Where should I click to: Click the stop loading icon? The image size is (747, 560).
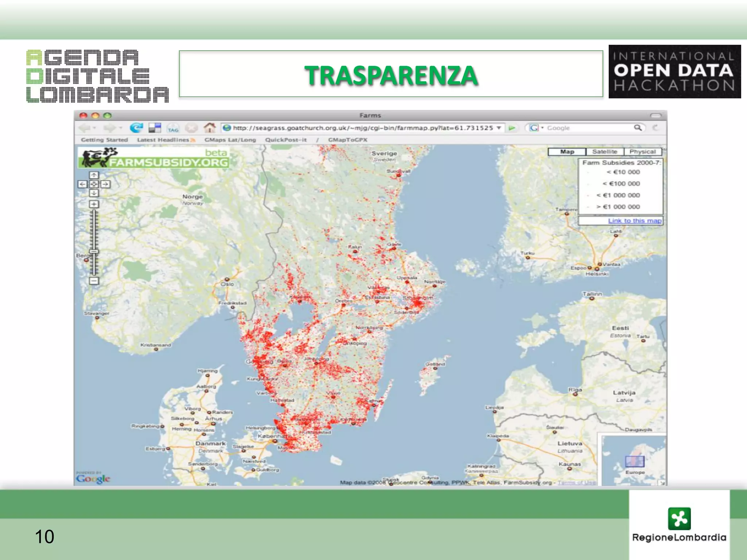point(191,128)
